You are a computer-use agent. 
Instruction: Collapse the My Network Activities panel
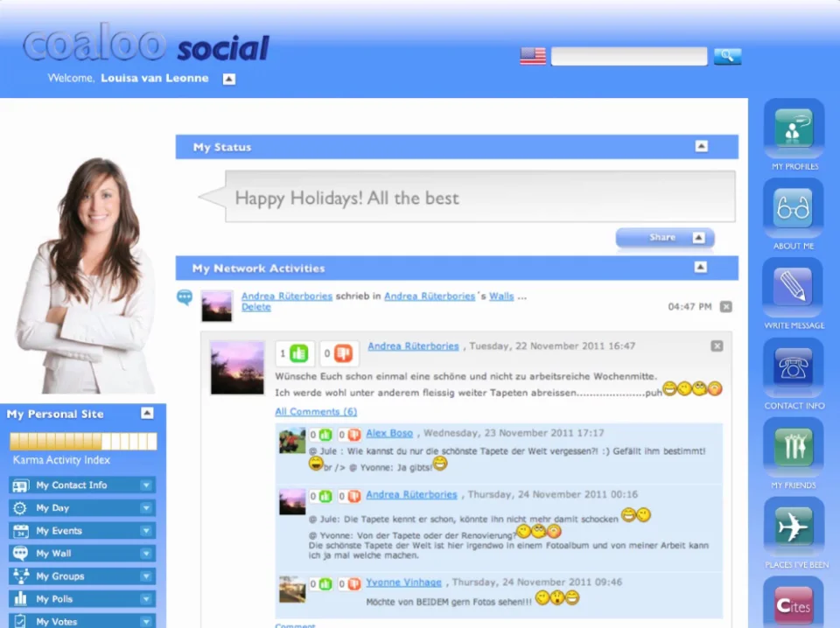[x=701, y=267]
